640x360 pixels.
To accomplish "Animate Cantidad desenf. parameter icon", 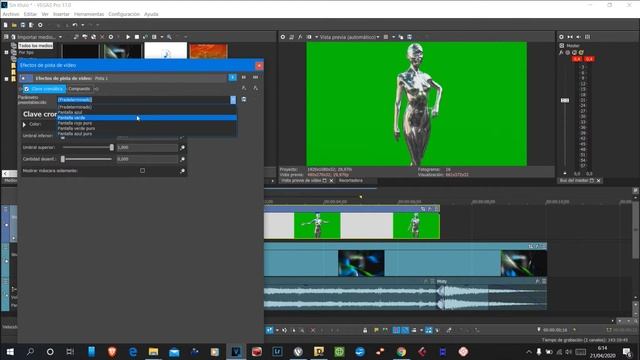I will [x=182, y=159].
